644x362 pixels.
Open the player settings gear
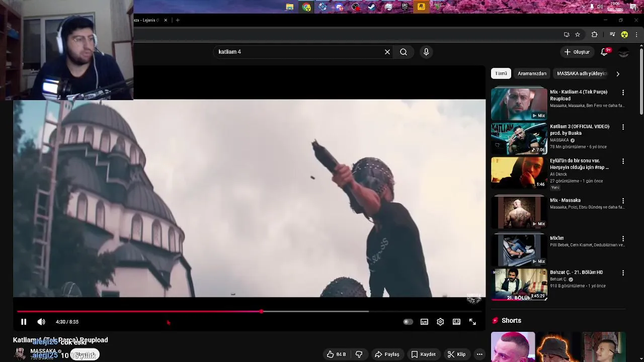click(440, 322)
